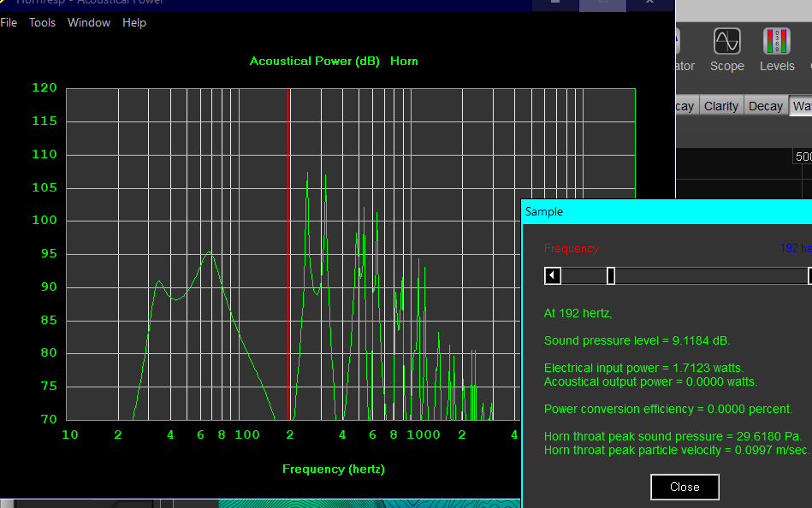The height and width of the screenshot is (508, 812).
Task: Click the 'At 192 hertz,' text
Action: coord(578,313)
